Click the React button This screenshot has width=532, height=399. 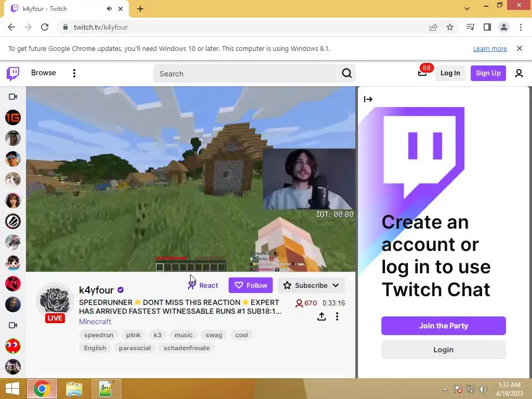203,285
